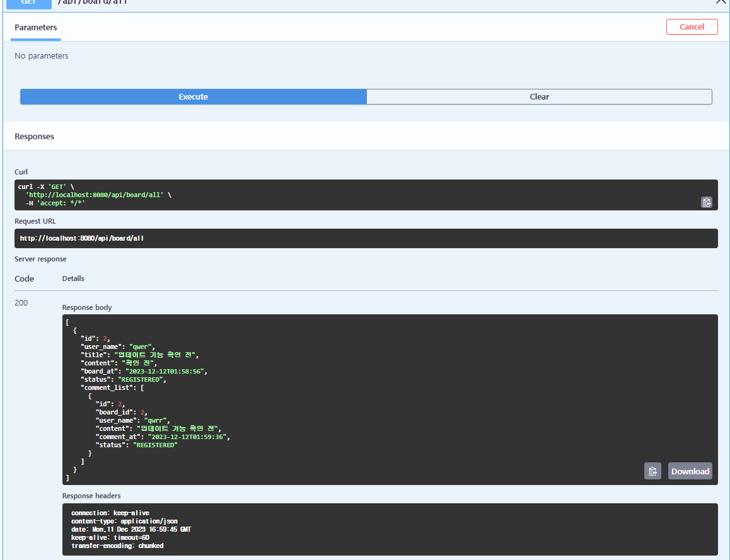Copy the curl command to clipboard
The image size is (730, 560).
pyautogui.click(x=706, y=202)
